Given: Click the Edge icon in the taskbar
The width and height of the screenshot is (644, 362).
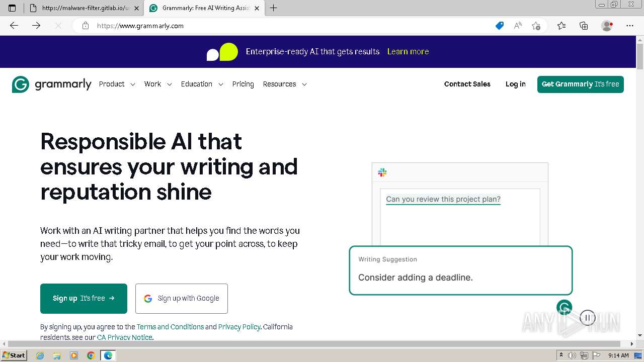Looking at the screenshot, I should pos(108,355).
